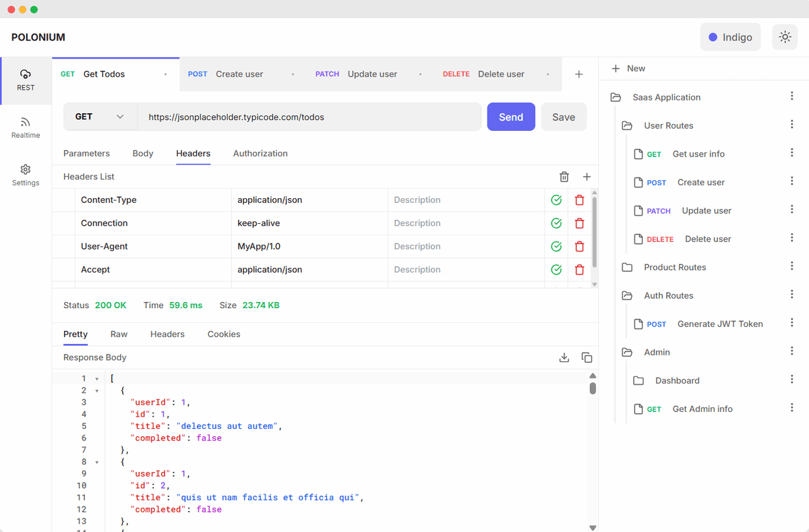Open options menu for User Routes
The image size is (809, 532).
tap(791, 125)
